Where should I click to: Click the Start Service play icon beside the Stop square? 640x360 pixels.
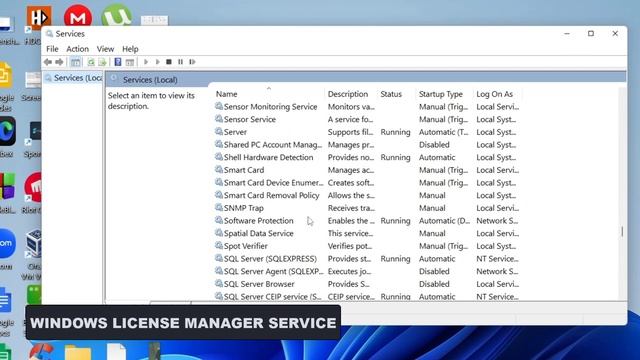pyautogui.click(x=157, y=62)
